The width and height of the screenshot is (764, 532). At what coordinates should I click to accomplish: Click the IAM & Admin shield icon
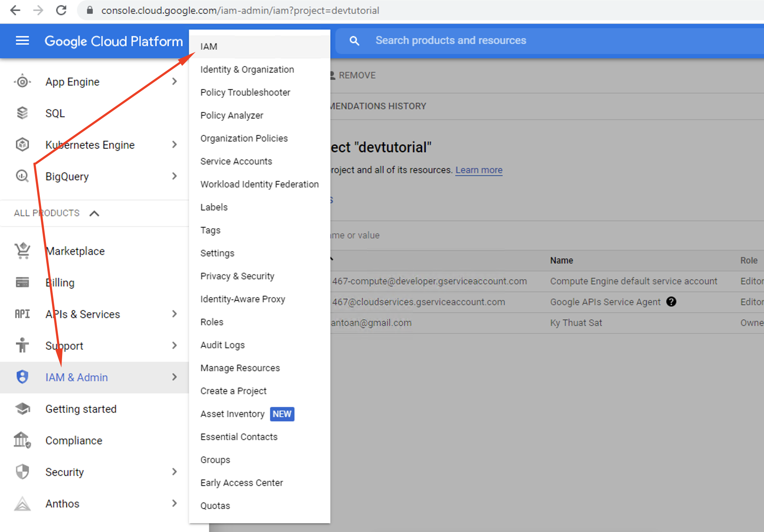[22, 377]
